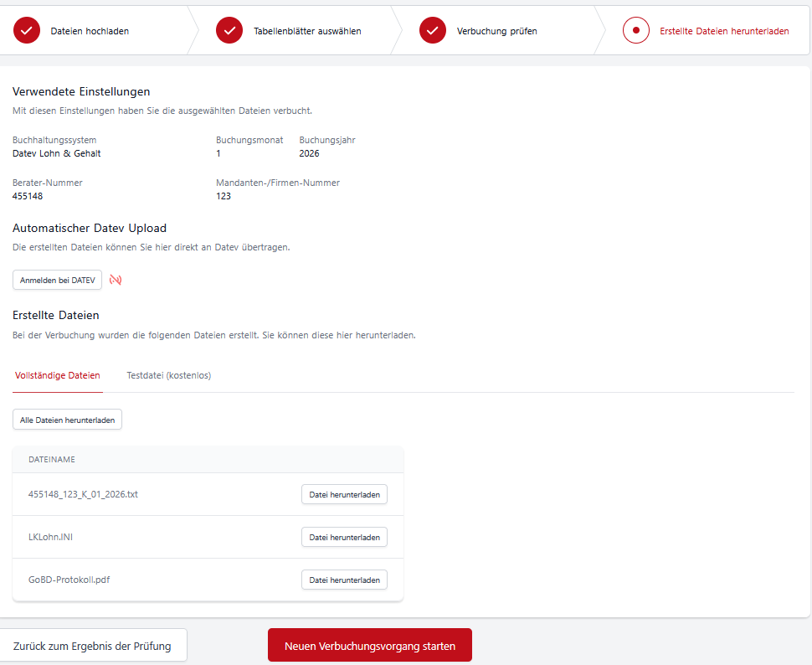
Task: Start a new Verbuchungsvorgang
Action: click(370, 646)
